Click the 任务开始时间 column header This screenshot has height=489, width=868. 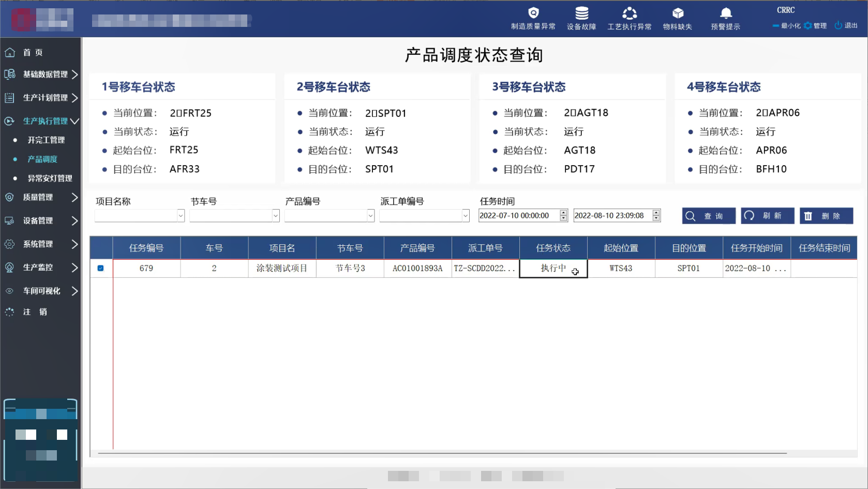click(x=757, y=248)
